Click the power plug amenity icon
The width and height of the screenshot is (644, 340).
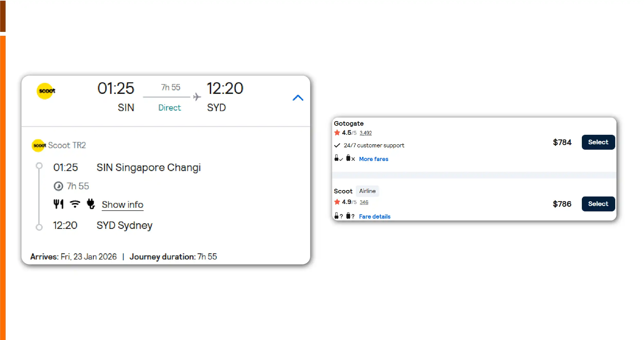[91, 204]
